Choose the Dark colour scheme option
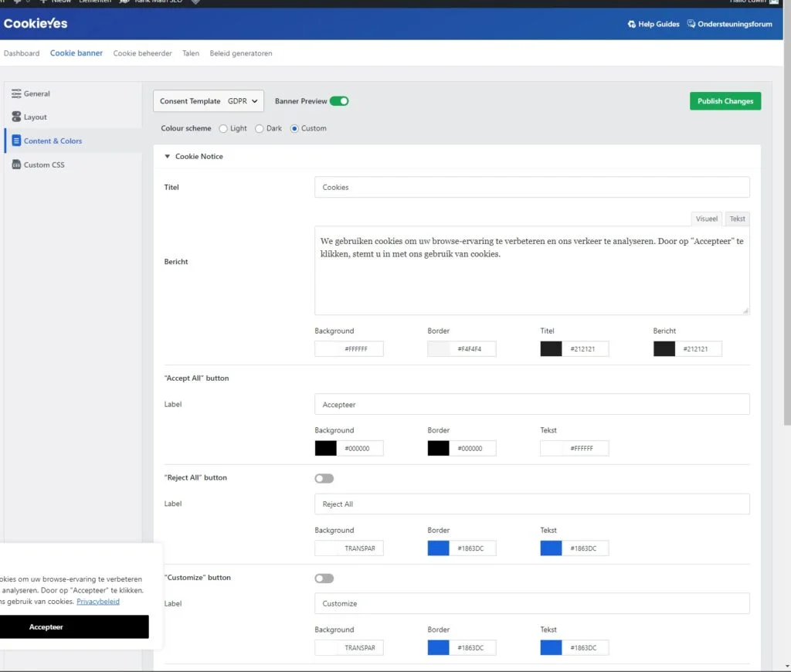Viewport: 791px width, 672px height. [260, 128]
